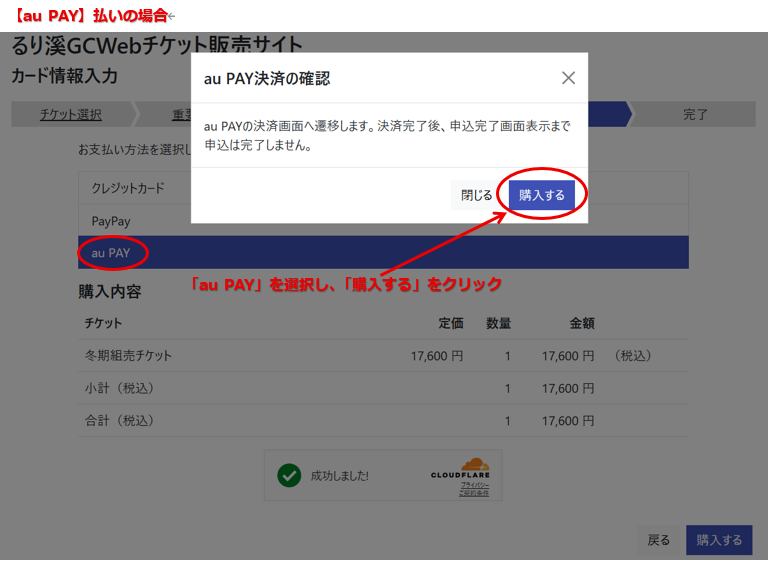Image resolution: width=768 pixels, height=561 pixels.
Task: Open the Cloudflare ご利用条件 link
Action: click(x=474, y=493)
